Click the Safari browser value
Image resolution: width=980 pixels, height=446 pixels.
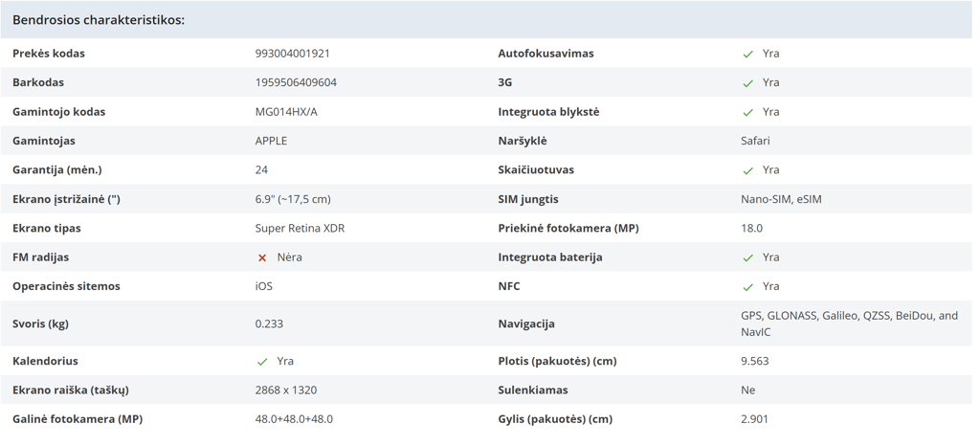pyautogui.click(x=756, y=141)
